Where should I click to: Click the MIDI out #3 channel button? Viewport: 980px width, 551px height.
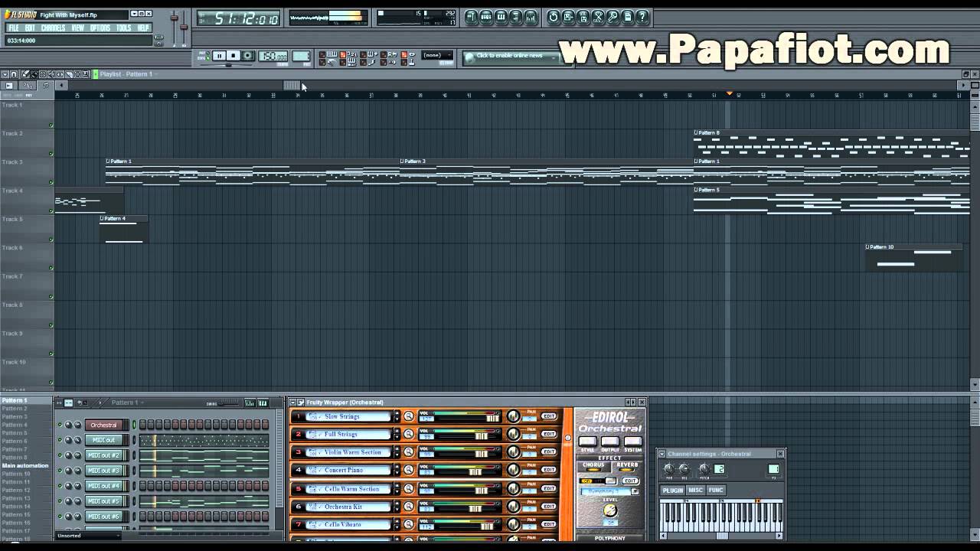(103, 471)
